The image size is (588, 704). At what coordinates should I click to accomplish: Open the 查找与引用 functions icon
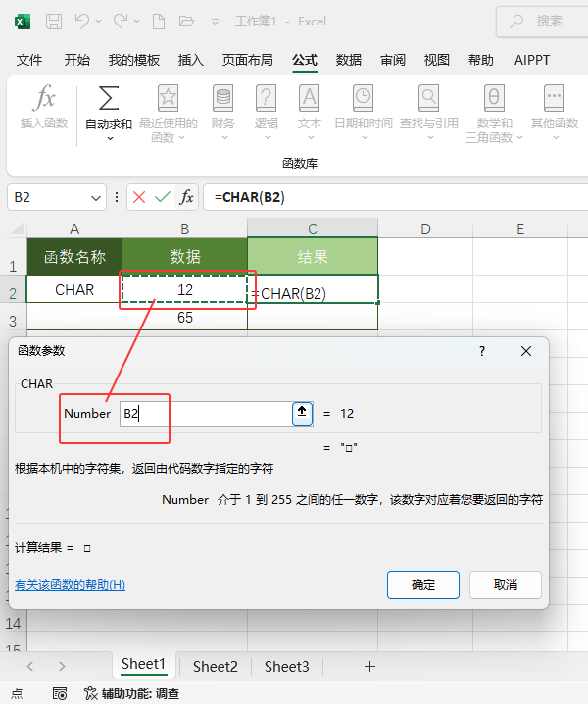click(428, 98)
